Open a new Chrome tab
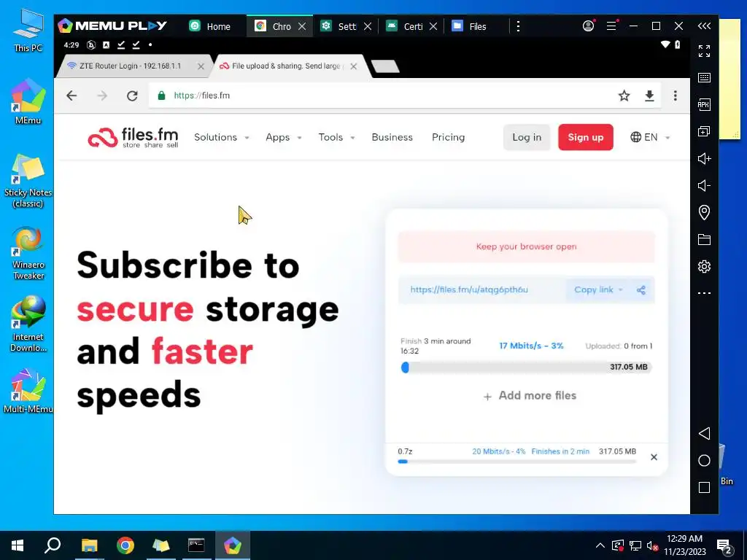The height and width of the screenshot is (560, 747). (385, 66)
